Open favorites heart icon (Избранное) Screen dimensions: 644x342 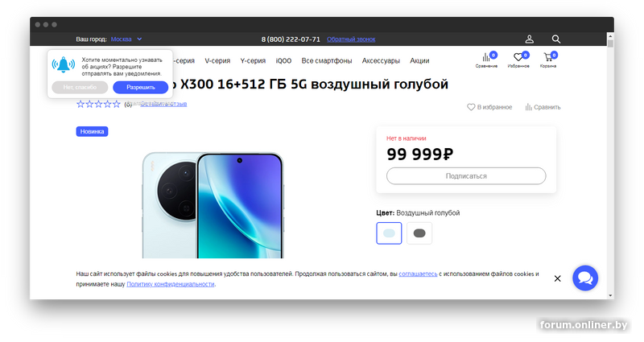click(x=518, y=60)
